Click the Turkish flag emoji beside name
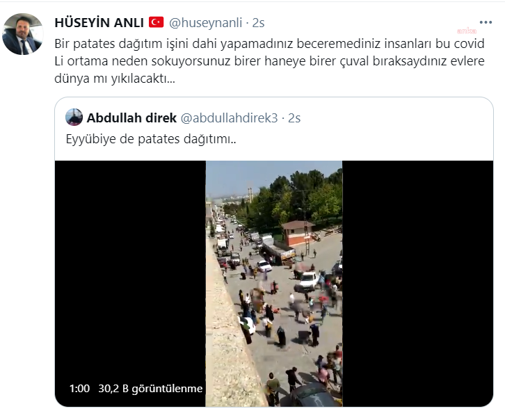 pos(157,22)
